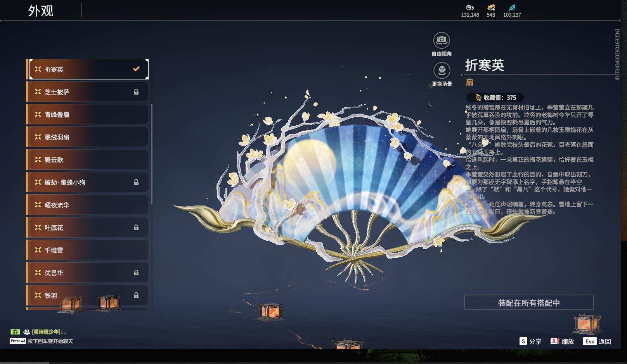
Task: Select the 折寒英 fan skin
Action: [x=89, y=69]
